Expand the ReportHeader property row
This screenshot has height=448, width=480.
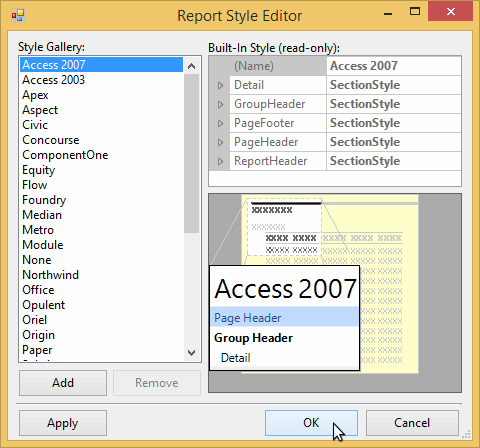point(220,161)
